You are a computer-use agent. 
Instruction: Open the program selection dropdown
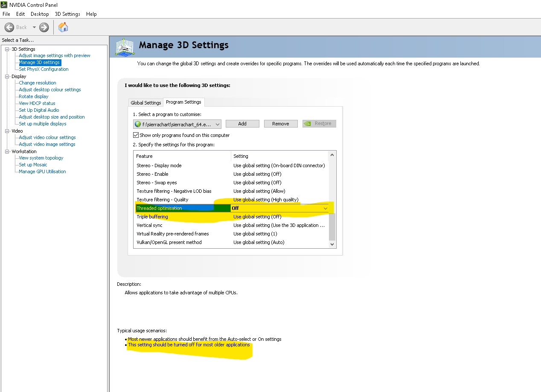pos(177,124)
